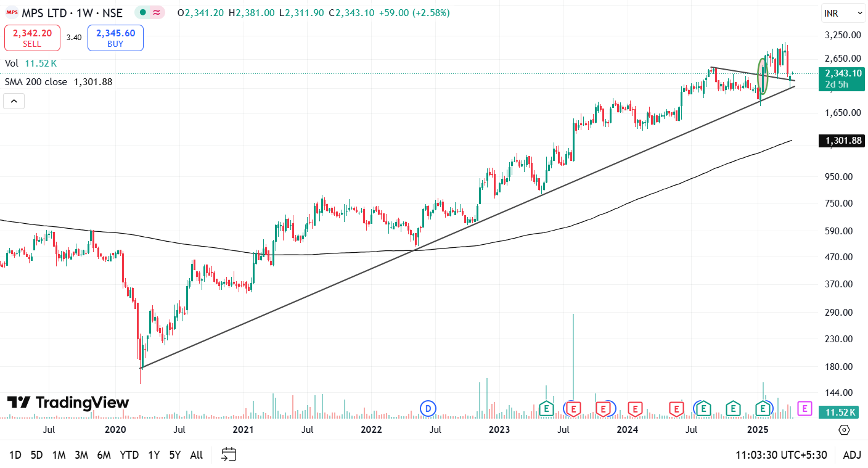Click the low price L2,311.90
This screenshot has width=868, height=468.
point(301,13)
